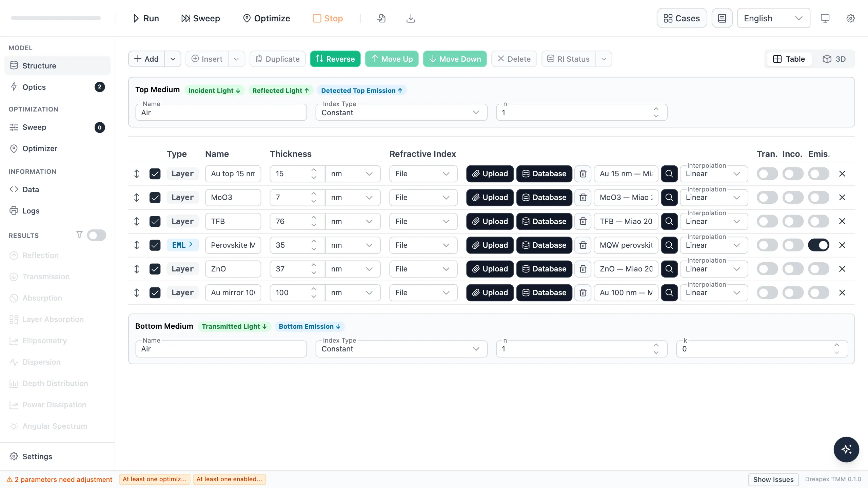This screenshot has width=868, height=488.
Task: Click the Reverse button
Action: [x=335, y=59]
